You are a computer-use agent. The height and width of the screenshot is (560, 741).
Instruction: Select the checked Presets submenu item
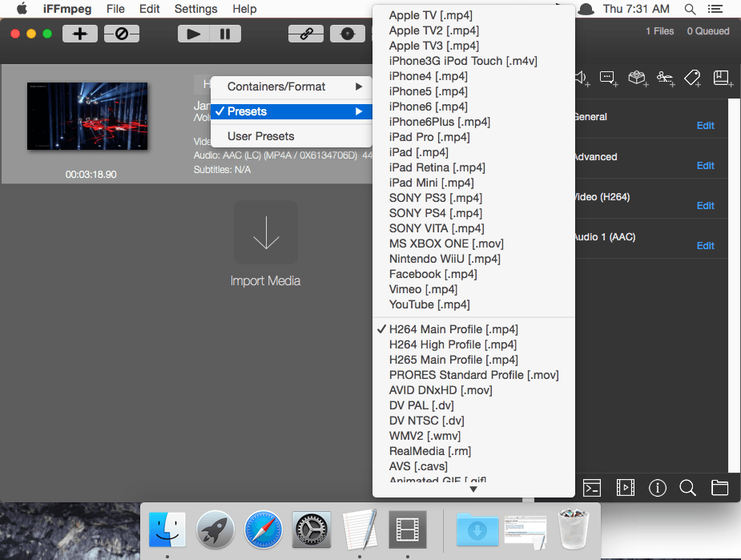tap(292, 111)
